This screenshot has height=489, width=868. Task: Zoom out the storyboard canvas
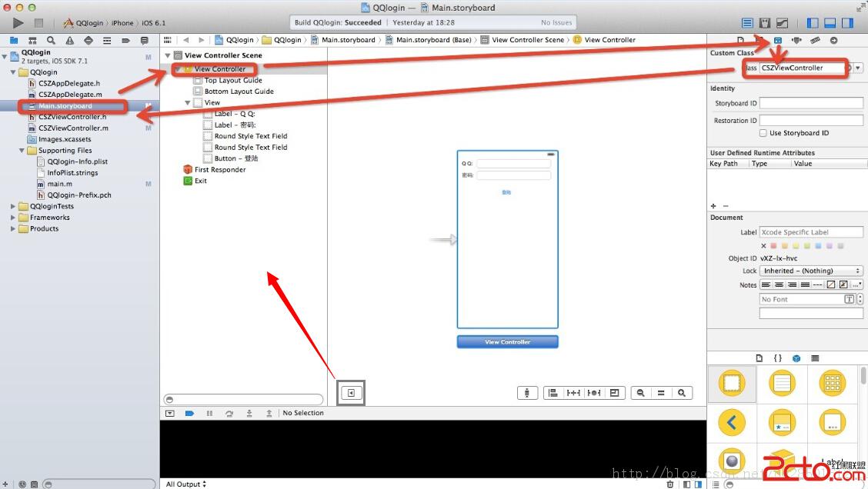pos(640,393)
